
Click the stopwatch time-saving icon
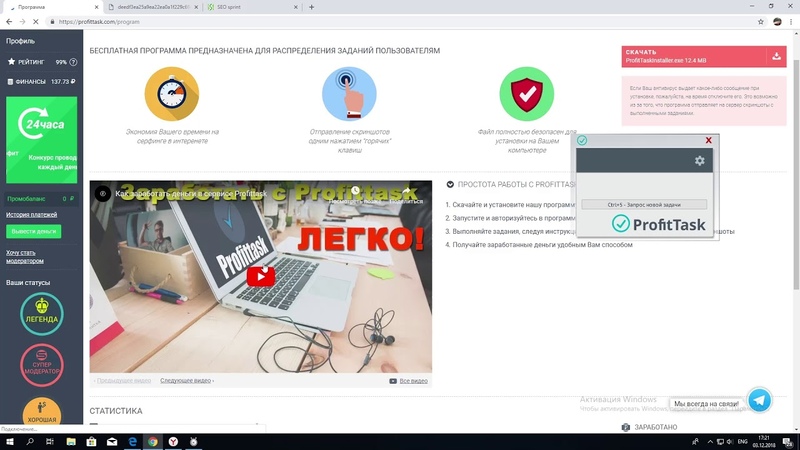pyautogui.click(x=172, y=94)
